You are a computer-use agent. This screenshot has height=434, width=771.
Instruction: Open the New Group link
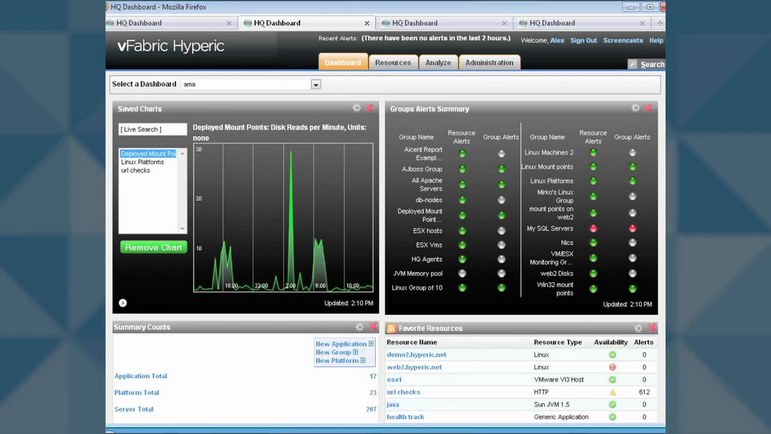(333, 352)
